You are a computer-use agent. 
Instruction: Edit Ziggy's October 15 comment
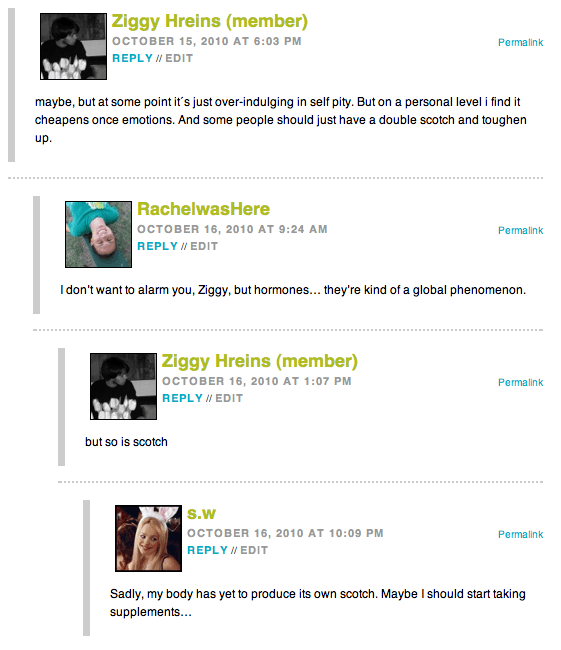pyautogui.click(x=179, y=58)
